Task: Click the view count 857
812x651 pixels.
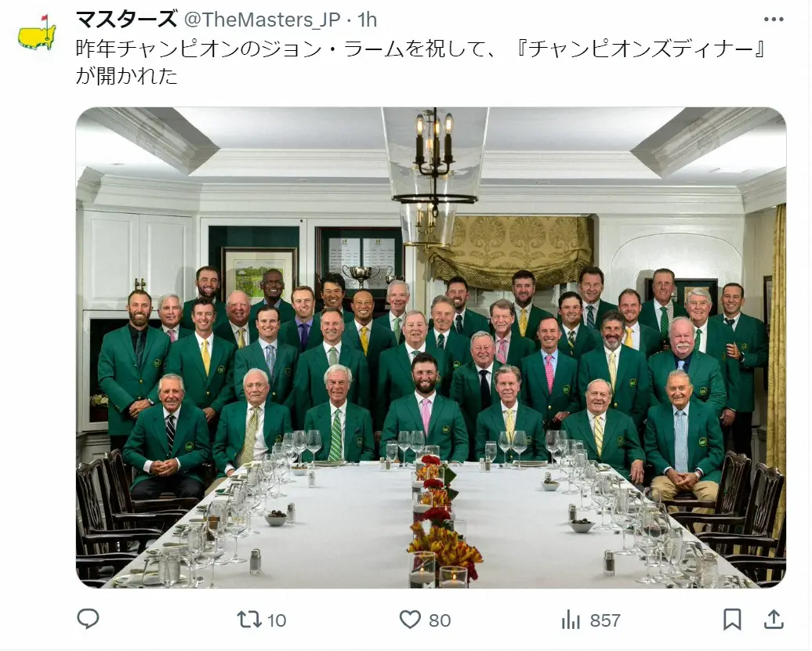Action: pos(605,620)
